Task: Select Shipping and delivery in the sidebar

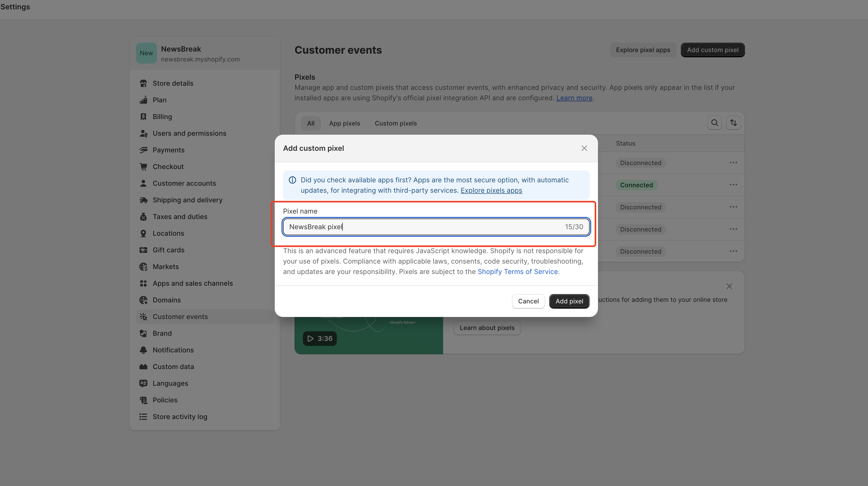Action: click(x=187, y=200)
